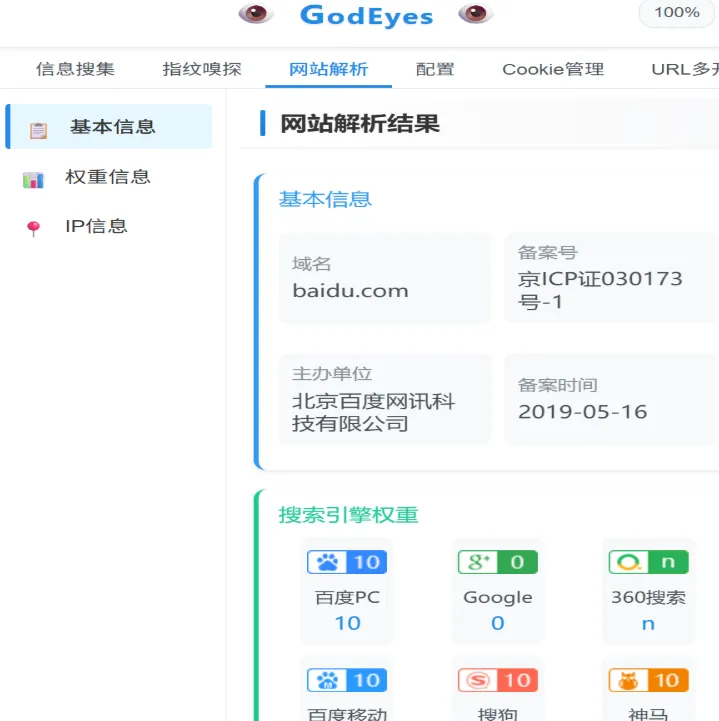
Task: Click the 北京百度网讯科技有限公司 company name
Action: 373,412
